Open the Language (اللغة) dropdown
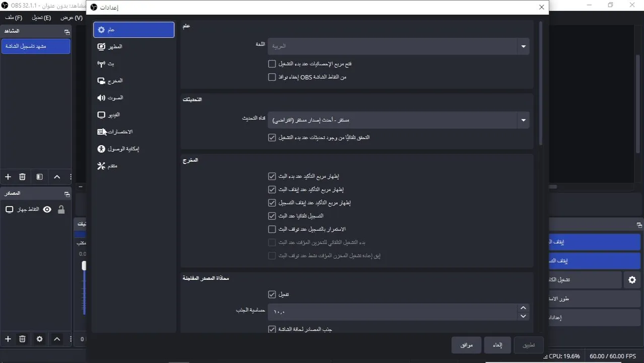This screenshot has width=644, height=363. point(399,46)
